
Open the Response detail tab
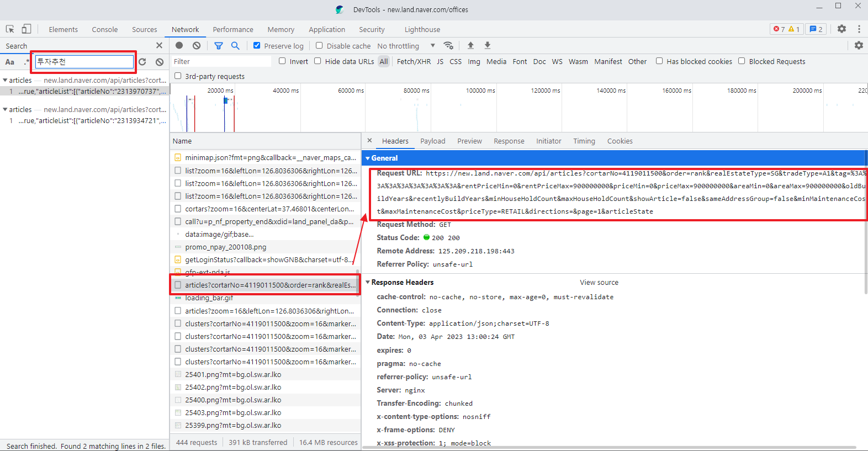(x=509, y=141)
